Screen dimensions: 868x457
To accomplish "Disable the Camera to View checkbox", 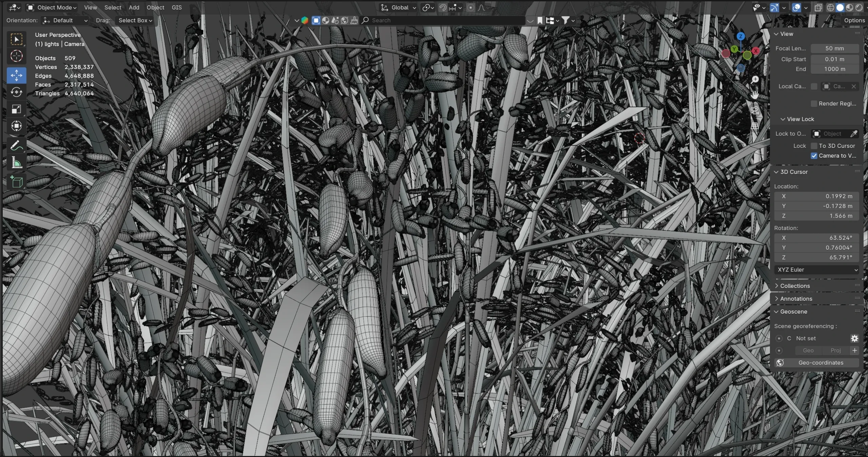I will tap(814, 156).
